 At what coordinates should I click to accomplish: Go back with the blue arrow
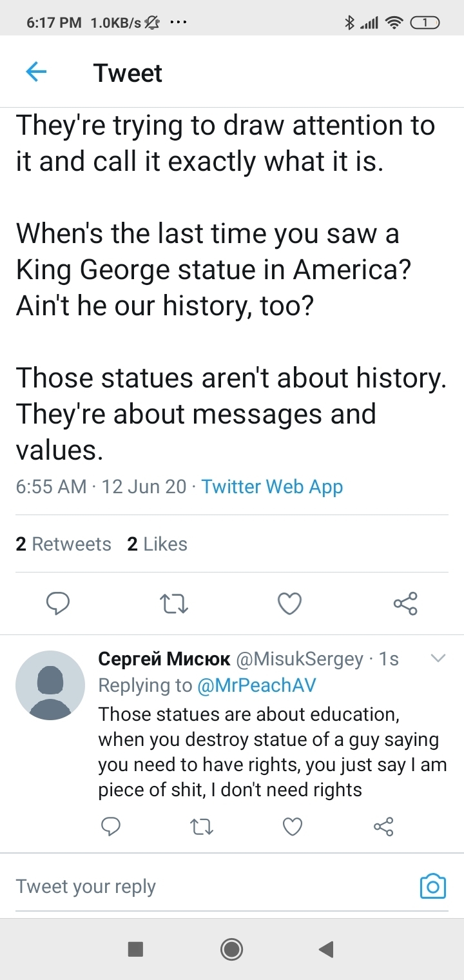coord(36,72)
